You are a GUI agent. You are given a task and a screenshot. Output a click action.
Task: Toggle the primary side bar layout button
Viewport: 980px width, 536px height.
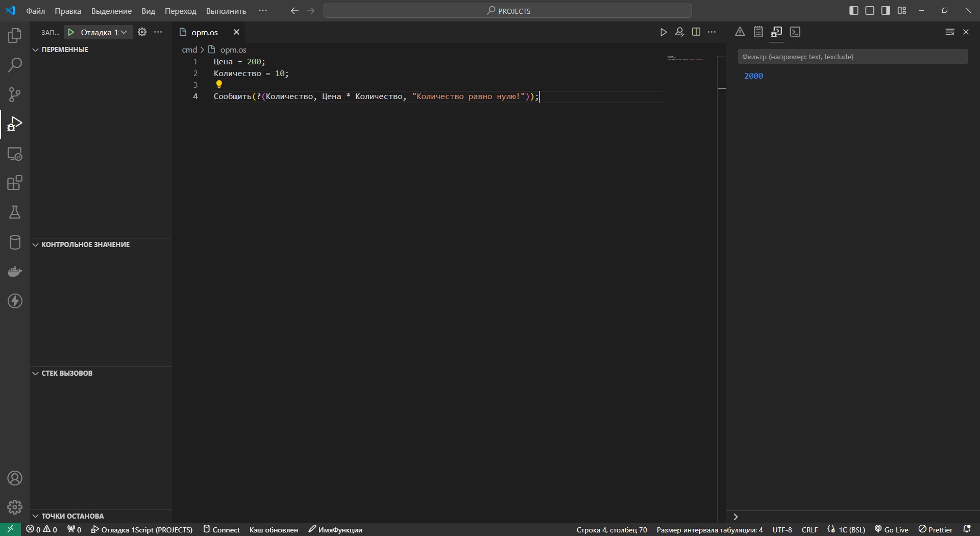(854, 11)
